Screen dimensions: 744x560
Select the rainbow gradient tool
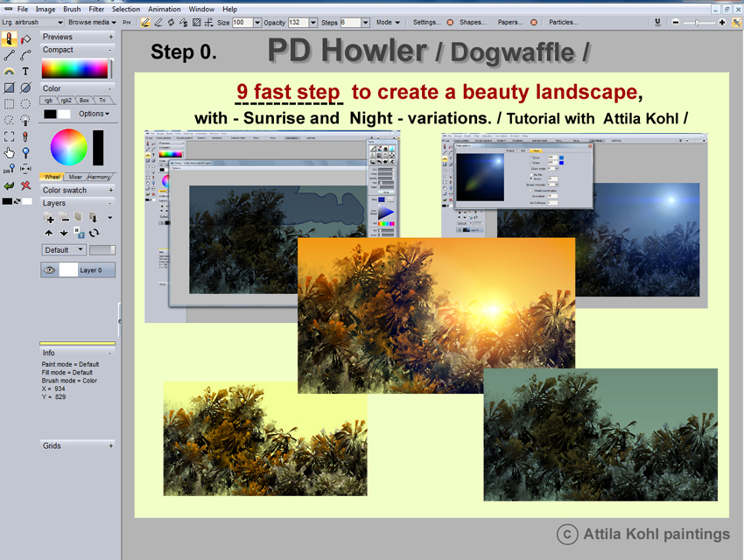click(x=9, y=72)
